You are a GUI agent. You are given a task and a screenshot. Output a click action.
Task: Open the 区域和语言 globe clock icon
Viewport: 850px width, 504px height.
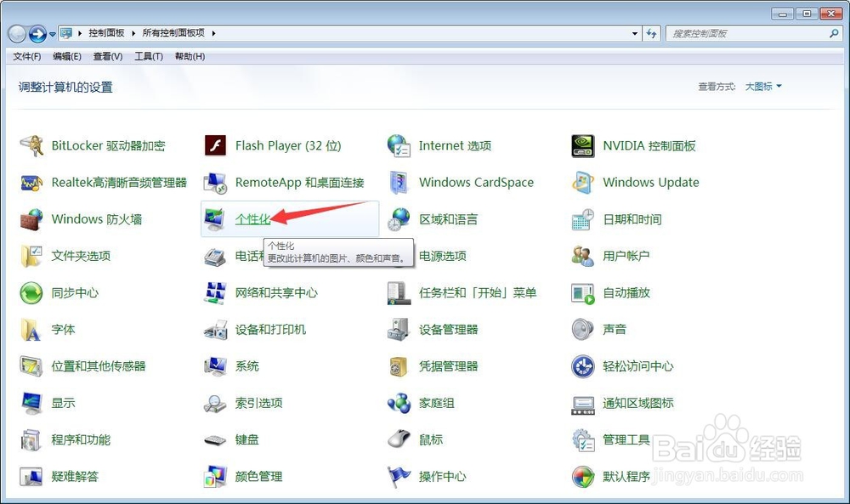coord(399,219)
